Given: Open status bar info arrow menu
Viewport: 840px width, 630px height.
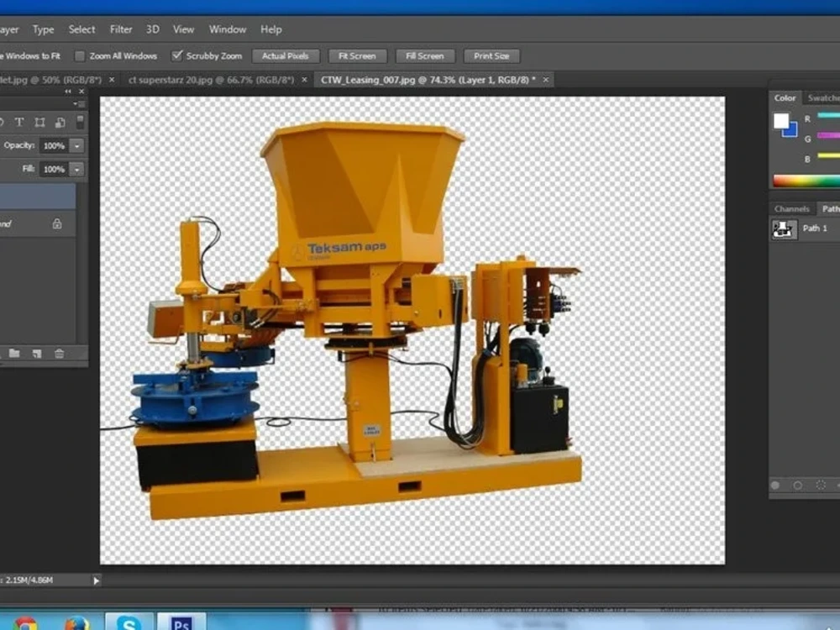Looking at the screenshot, I should click(x=97, y=580).
